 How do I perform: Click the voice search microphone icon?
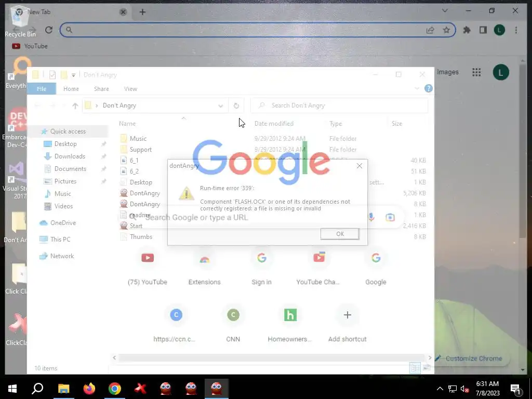pyautogui.click(x=371, y=217)
